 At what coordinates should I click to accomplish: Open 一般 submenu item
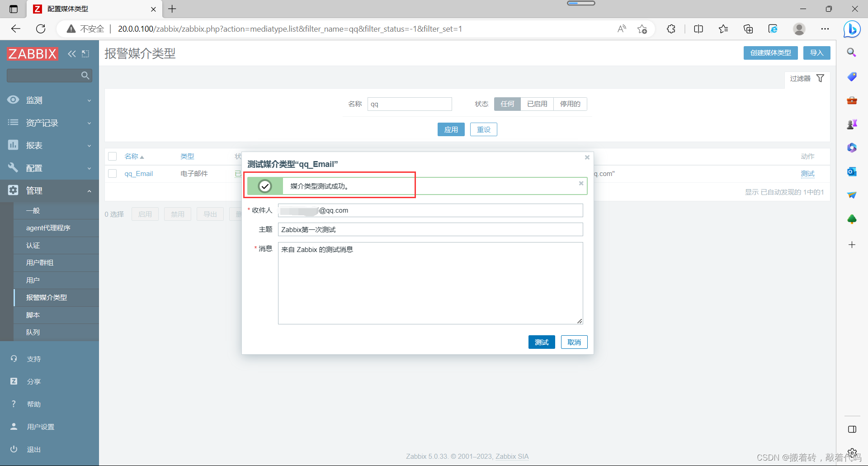[x=56, y=211]
